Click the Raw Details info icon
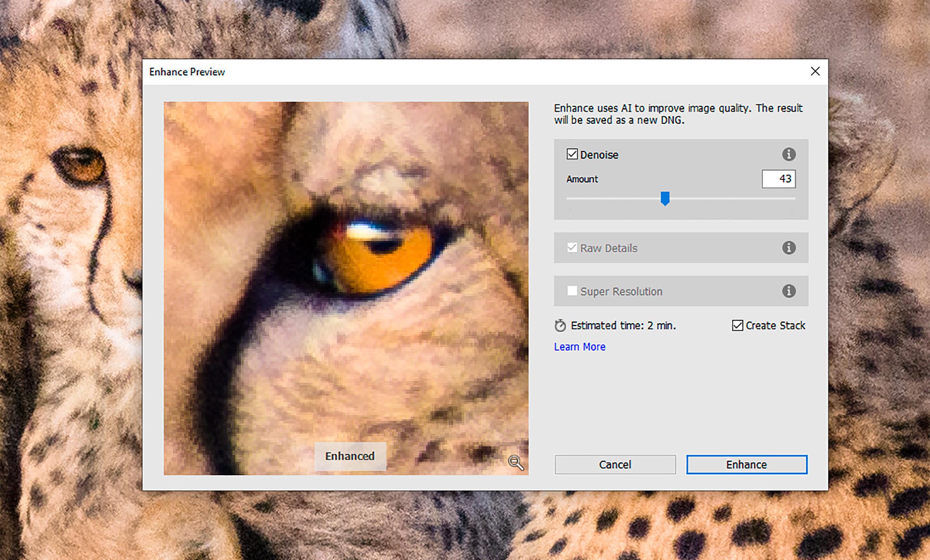The image size is (930, 560). point(789,247)
